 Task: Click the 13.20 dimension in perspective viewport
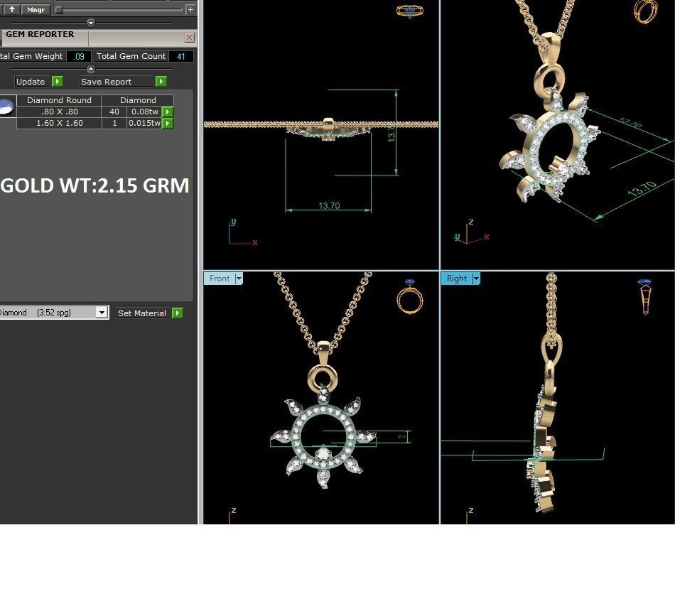pos(630,122)
